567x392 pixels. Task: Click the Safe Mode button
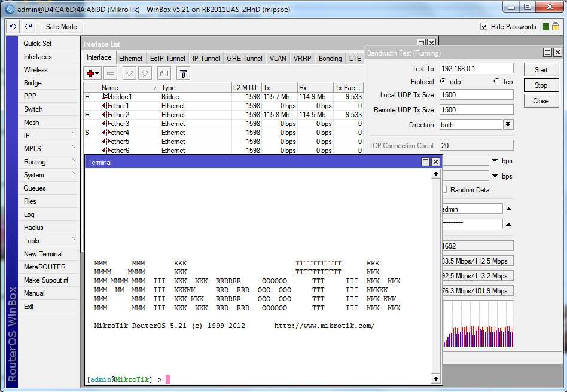pyautogui.click(x=61, y=26)
